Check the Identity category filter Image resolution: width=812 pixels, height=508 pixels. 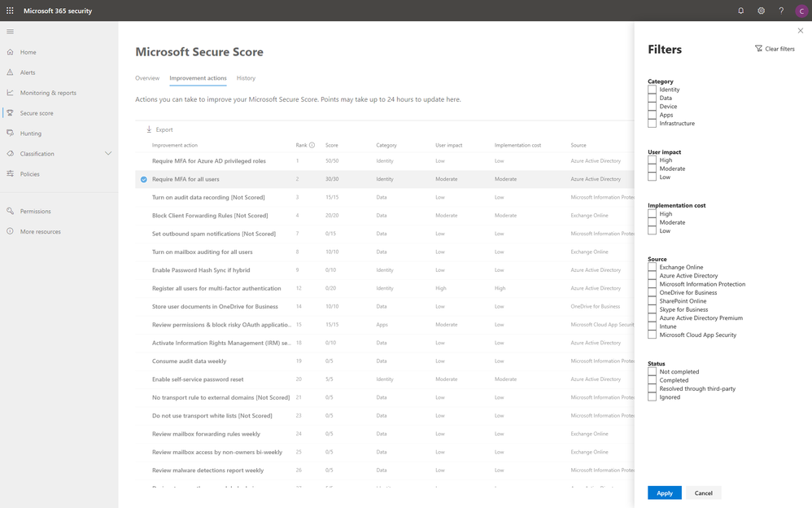[x=652, y=90]
